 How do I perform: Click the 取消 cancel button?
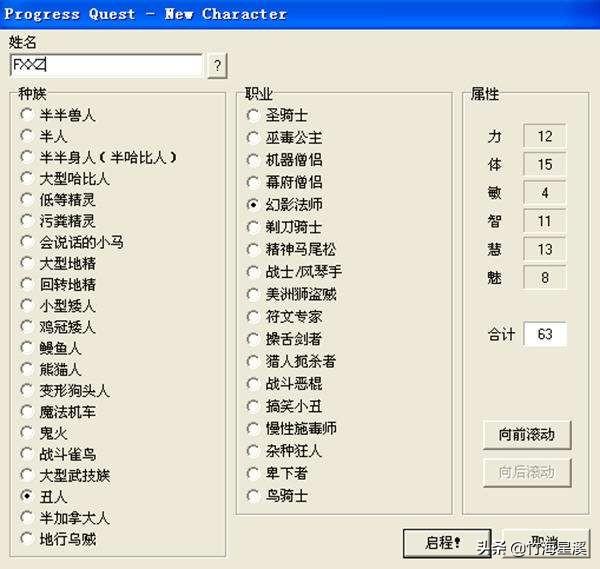pyautogui.click(x=545, y=543)
